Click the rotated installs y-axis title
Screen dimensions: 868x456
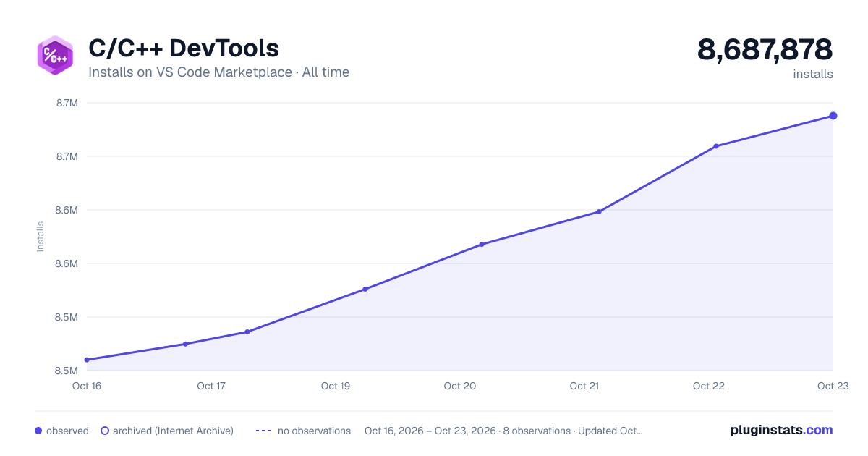tap(41, 237)
